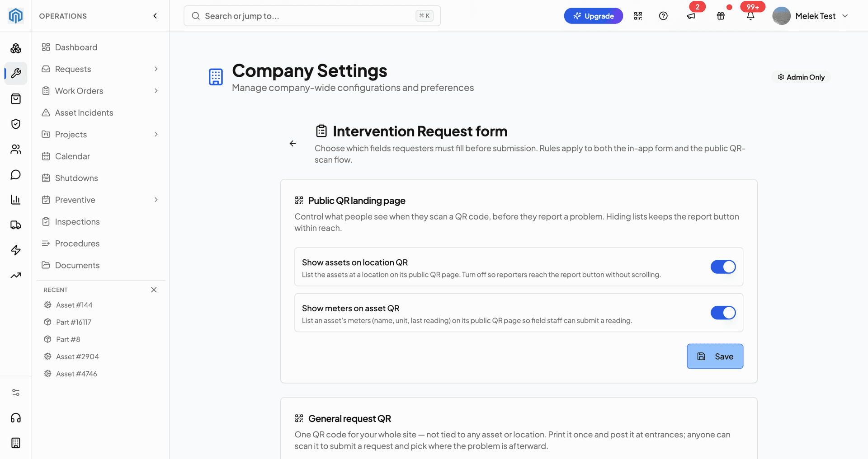Open the notifications bell icon
The width and height of the screenshot is (868, 459).
point(750,16)
